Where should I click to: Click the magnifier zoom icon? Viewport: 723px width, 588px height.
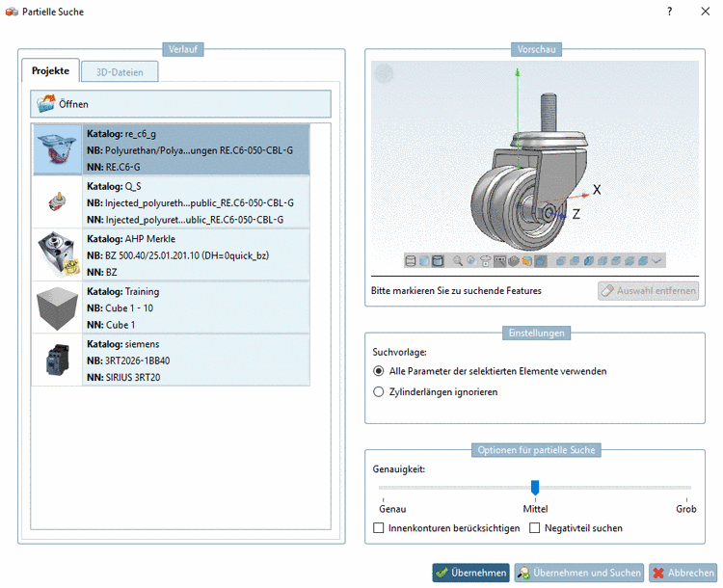tap(458, 261)
